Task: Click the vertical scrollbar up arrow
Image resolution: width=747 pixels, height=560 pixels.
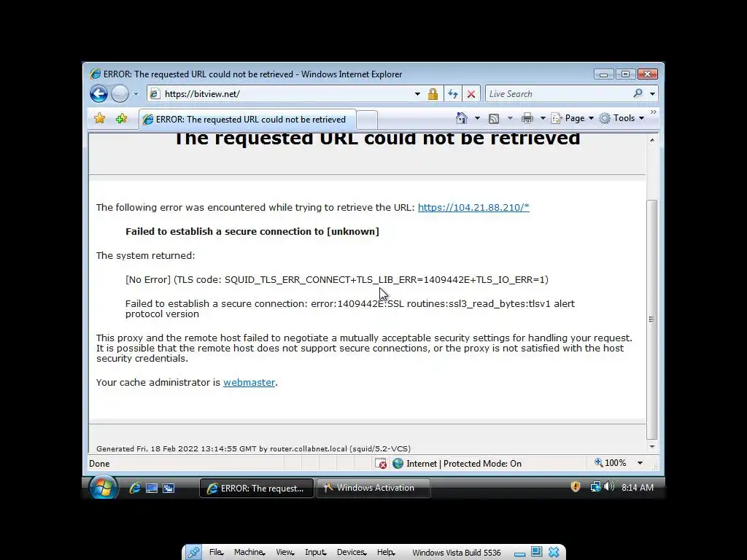Action: tap(651, 140)
